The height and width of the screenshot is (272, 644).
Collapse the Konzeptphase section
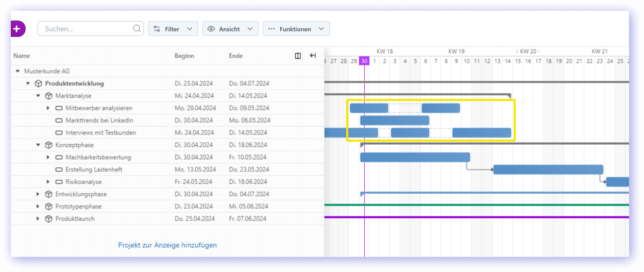pos(38,145)
